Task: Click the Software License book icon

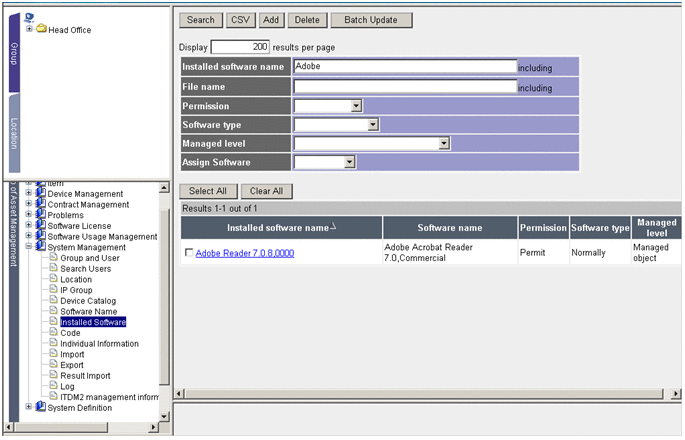Action: [x=41, y=226]
